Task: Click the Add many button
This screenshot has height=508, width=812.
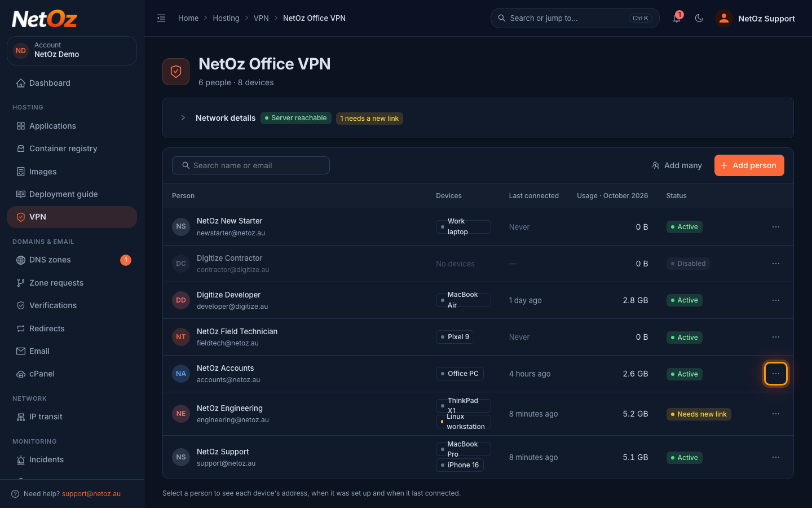Action: (x=677, y=165)
